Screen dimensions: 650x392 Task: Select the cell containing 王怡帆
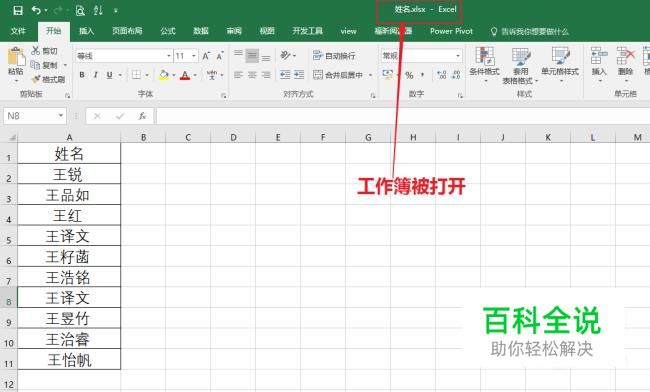(x=69, y=359)
